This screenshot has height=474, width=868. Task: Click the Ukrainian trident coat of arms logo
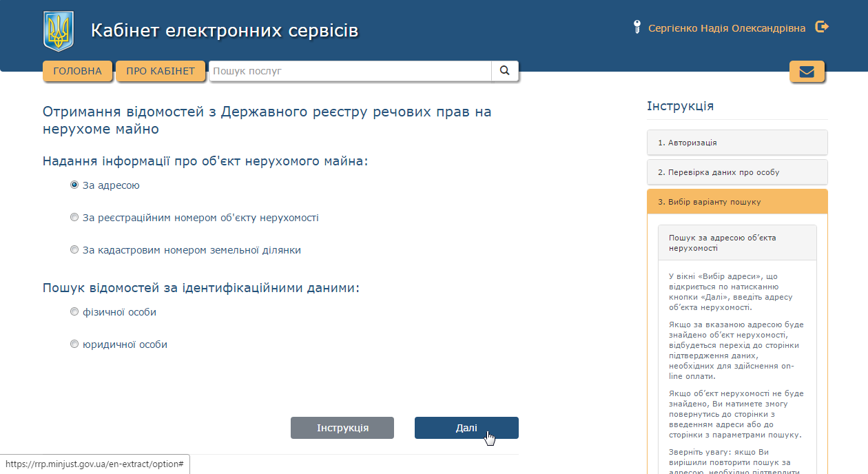tap(59, 29)
